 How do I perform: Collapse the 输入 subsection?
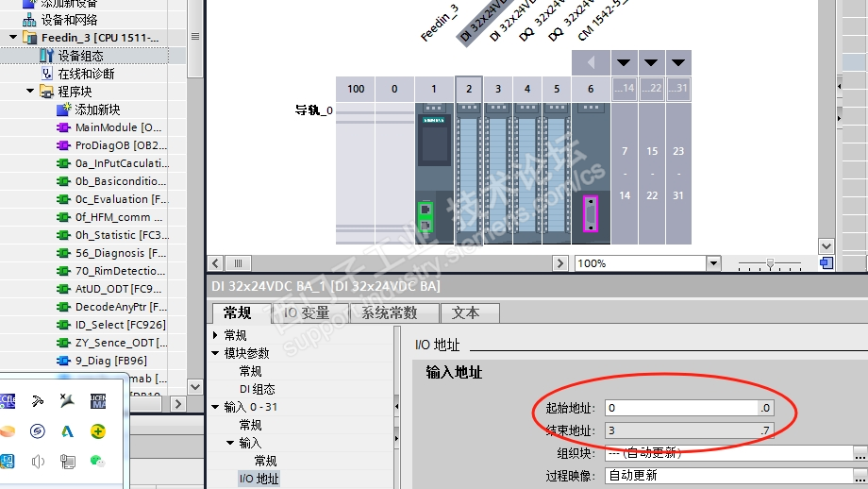tap(230, 443)
